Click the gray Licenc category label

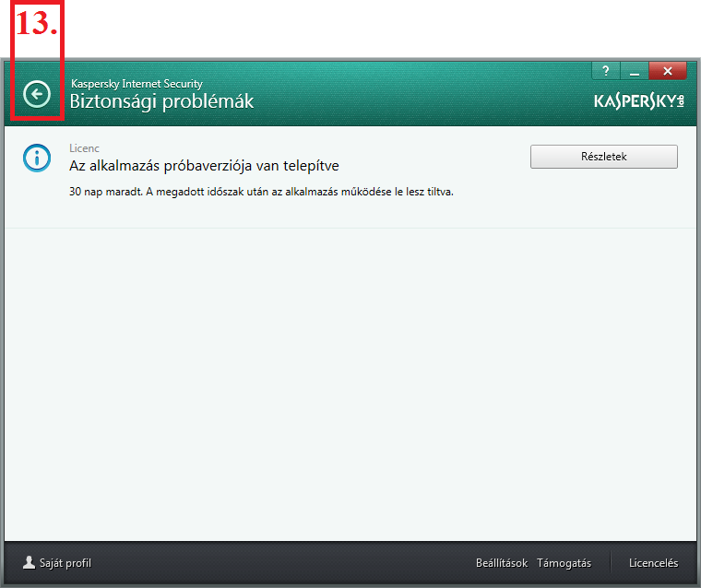pyautogui.click(x=85, y=147)
